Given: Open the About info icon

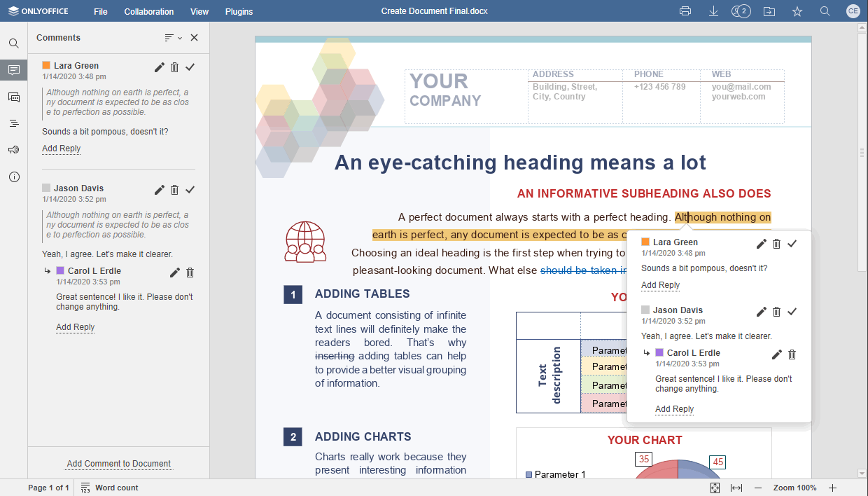Looking at the screenshot, I should 13,177.
